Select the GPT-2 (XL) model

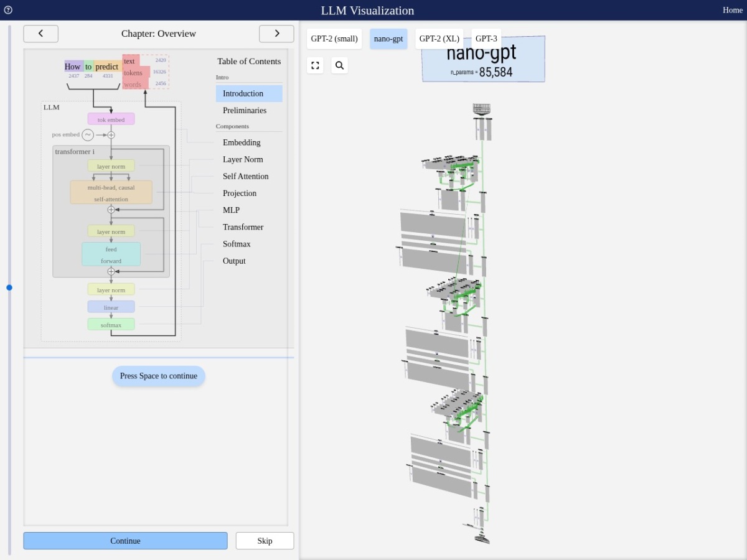[439, 39]
